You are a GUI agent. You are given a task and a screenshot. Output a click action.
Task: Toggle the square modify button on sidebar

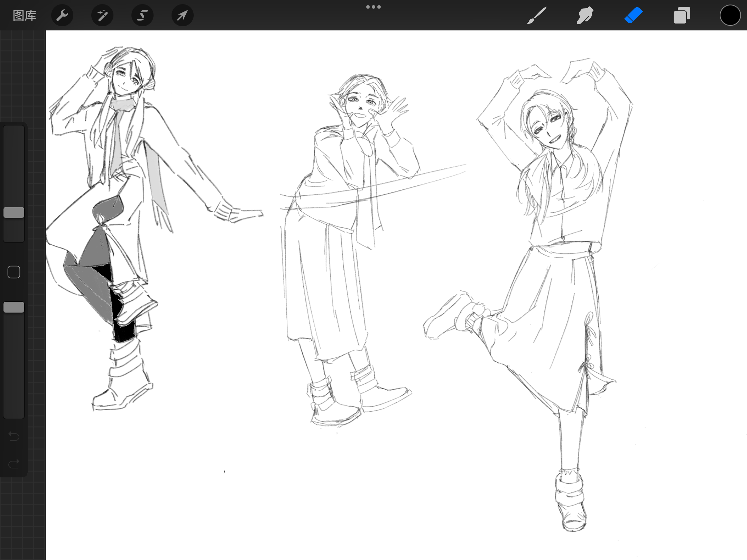14,272
